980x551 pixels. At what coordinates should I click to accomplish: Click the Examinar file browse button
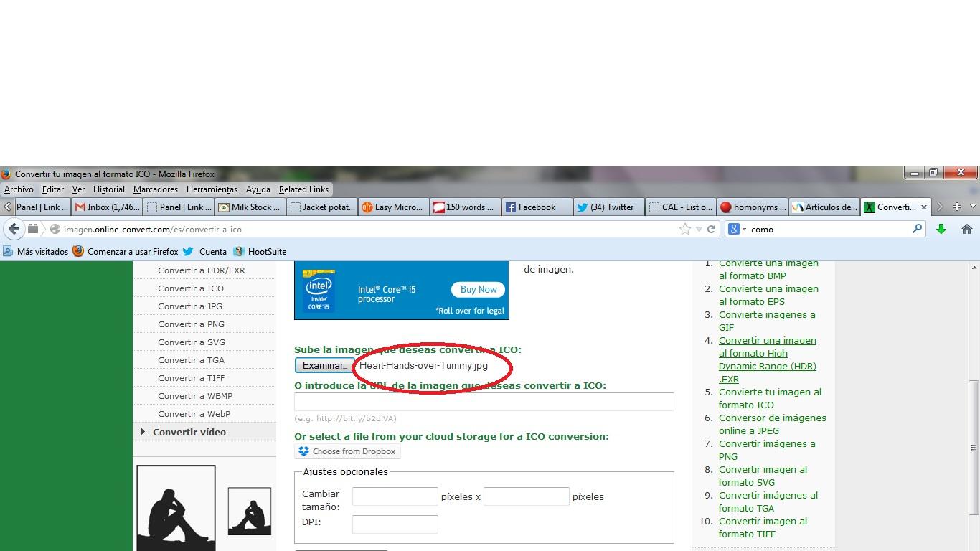coord(324,365)
